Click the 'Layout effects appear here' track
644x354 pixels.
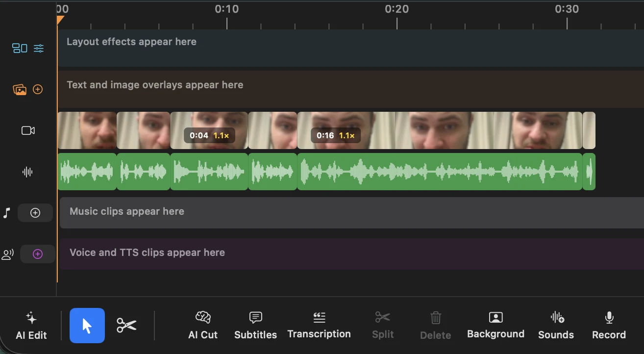(x=350, y=48)
